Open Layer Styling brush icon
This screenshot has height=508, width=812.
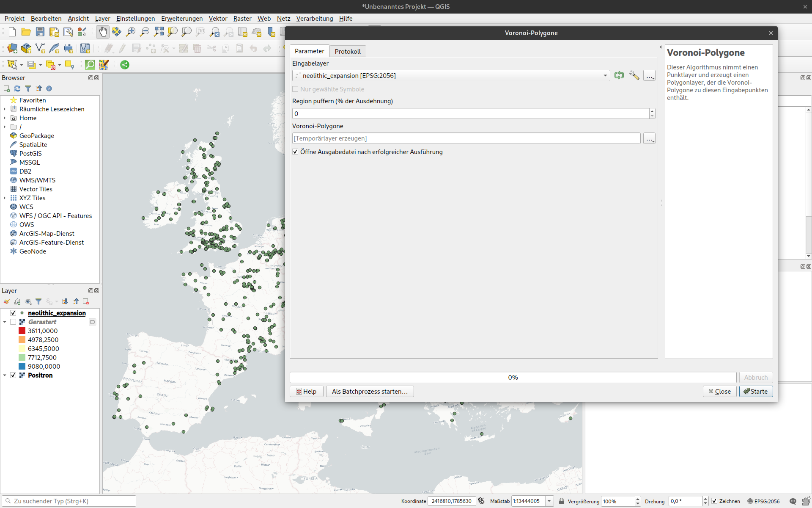7,301
